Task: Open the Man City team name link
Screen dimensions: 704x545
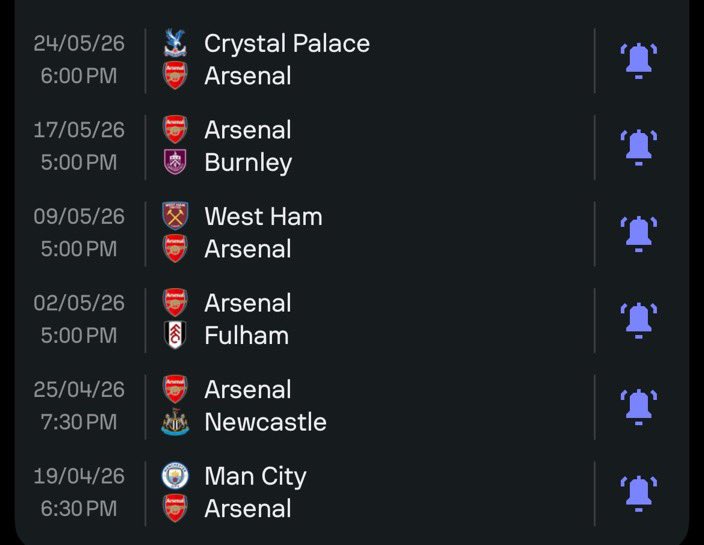Action: 255,476
